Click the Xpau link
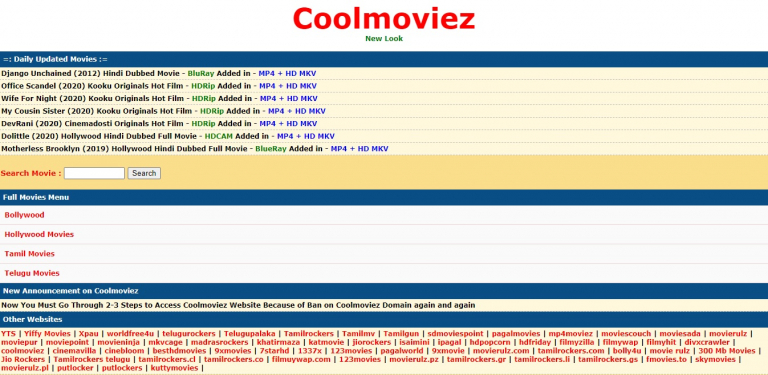This screenshot has width=768, height=375. [x=89, y=334]
